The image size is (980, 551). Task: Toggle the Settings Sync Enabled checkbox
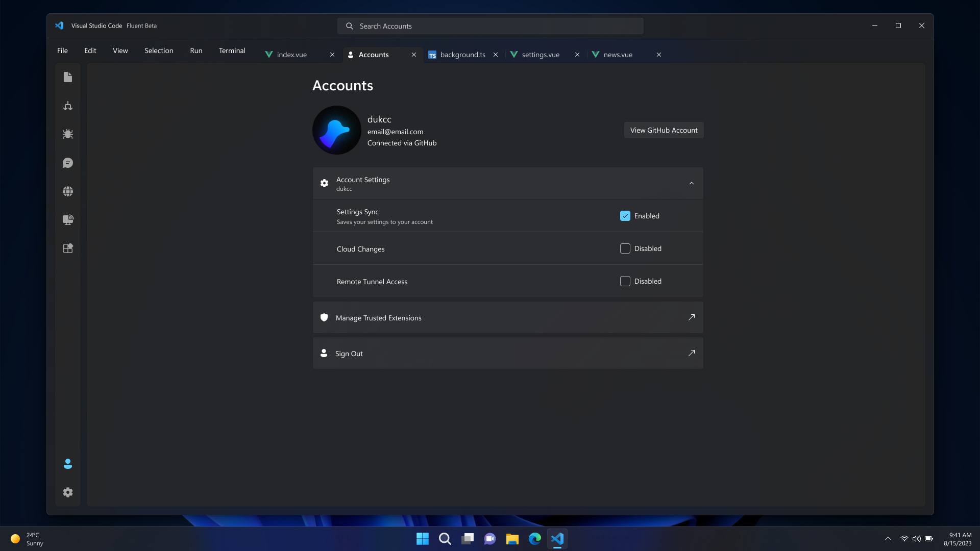[x=625, y=216]
